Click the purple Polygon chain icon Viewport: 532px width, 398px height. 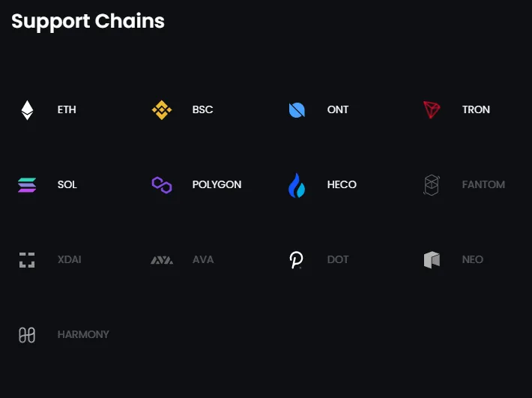(162, 185)
